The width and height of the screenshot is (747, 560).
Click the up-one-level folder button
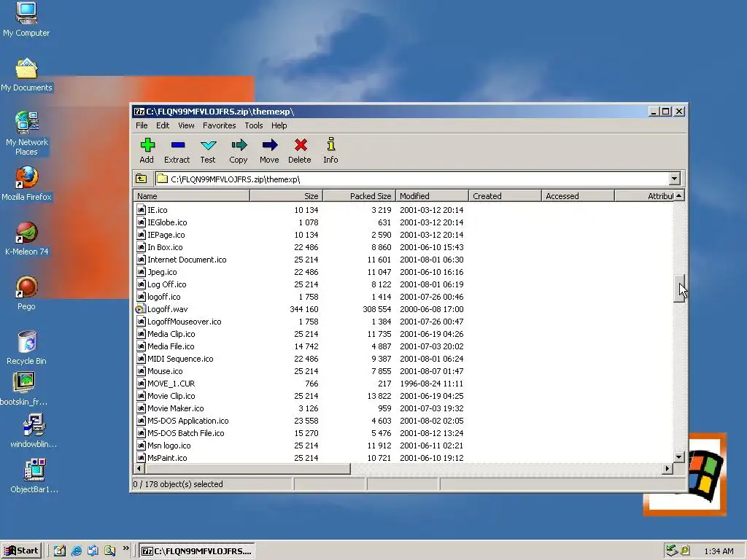142,179
